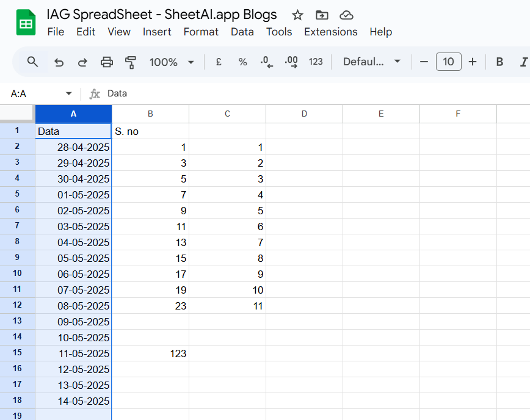Click the select-all corner box
530x420 pixels.
point(17,114)
